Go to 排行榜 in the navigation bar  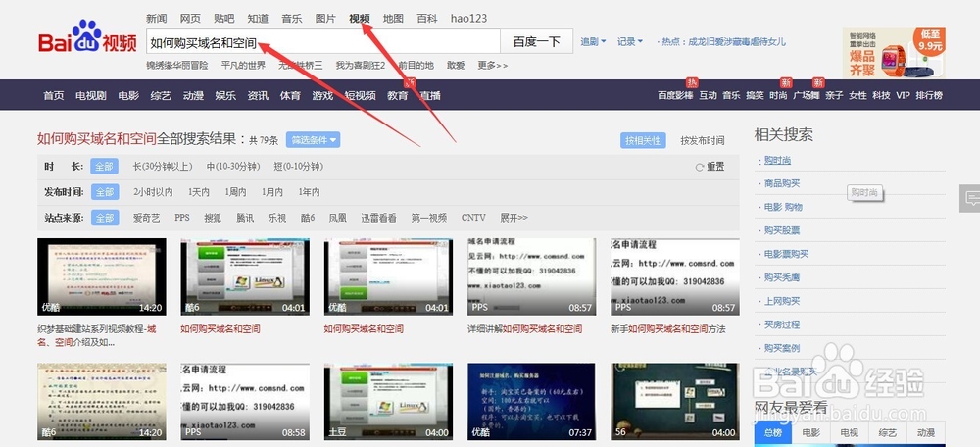coord(929,96)
